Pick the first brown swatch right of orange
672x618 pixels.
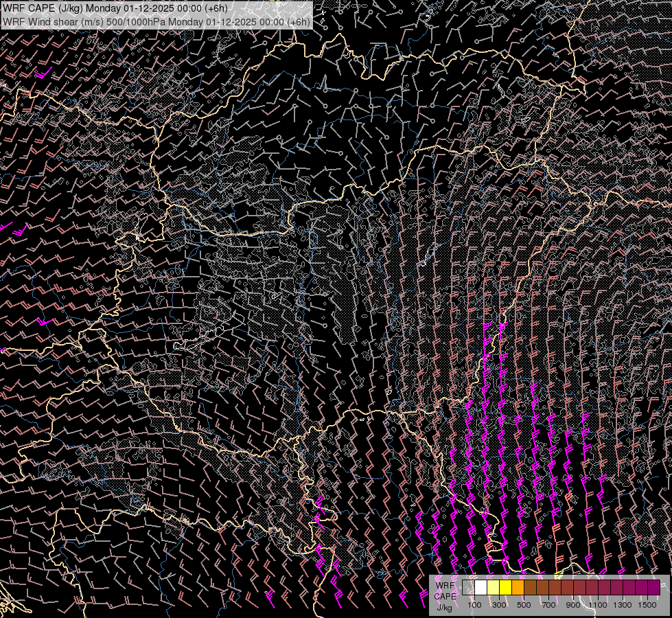pyautogui.click(x=530, y=587)
